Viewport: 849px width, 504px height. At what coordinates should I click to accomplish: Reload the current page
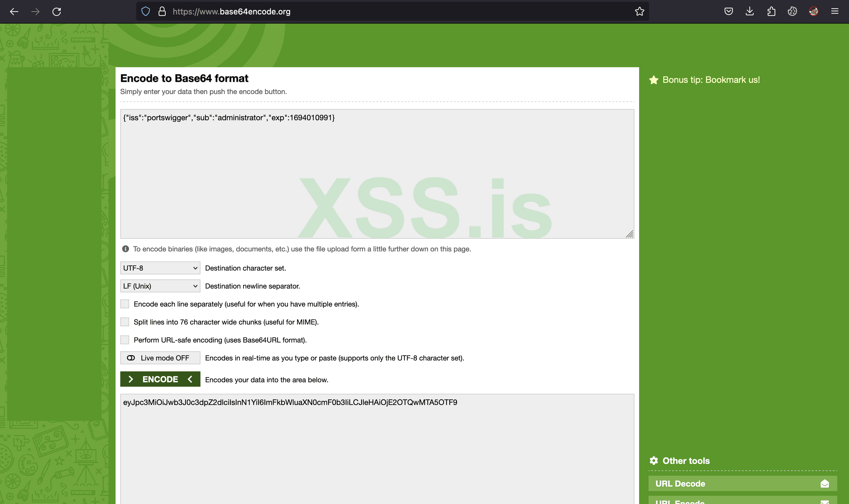[x=57, y=11]
